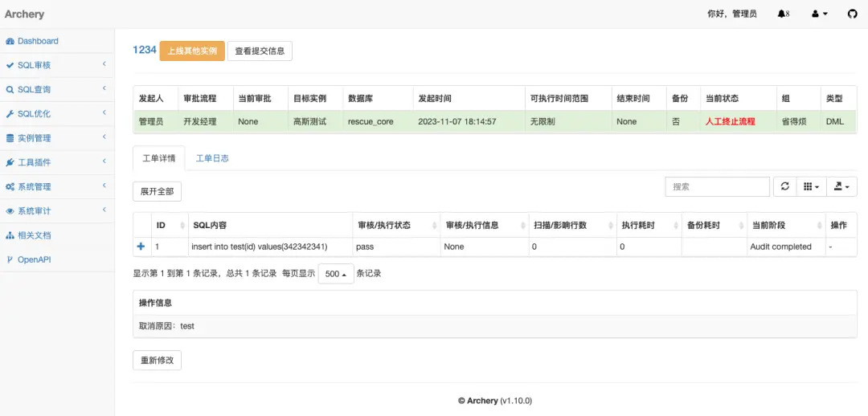Click the OpenAPI branch icon
868x416 pixels.
pyautogui.click(x=10, y=260)
